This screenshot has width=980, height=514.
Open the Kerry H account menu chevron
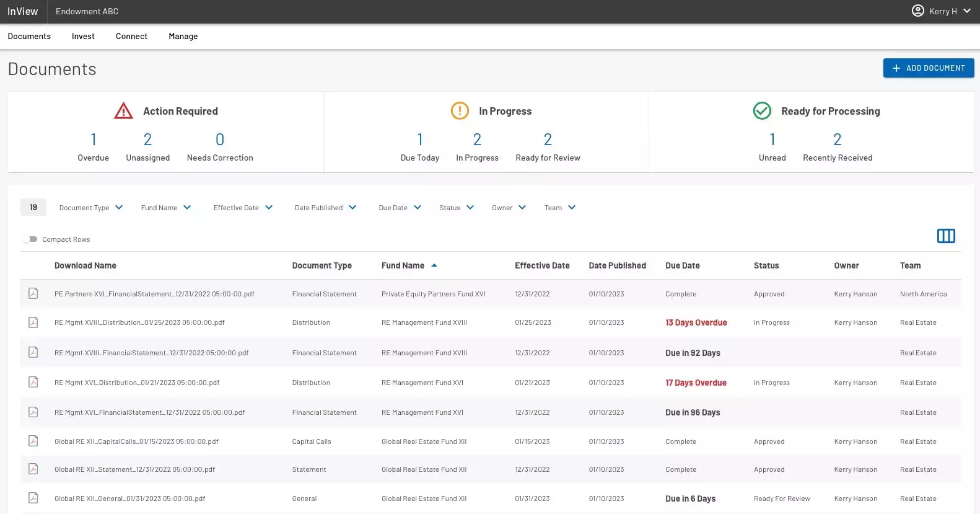pos(966,11)
